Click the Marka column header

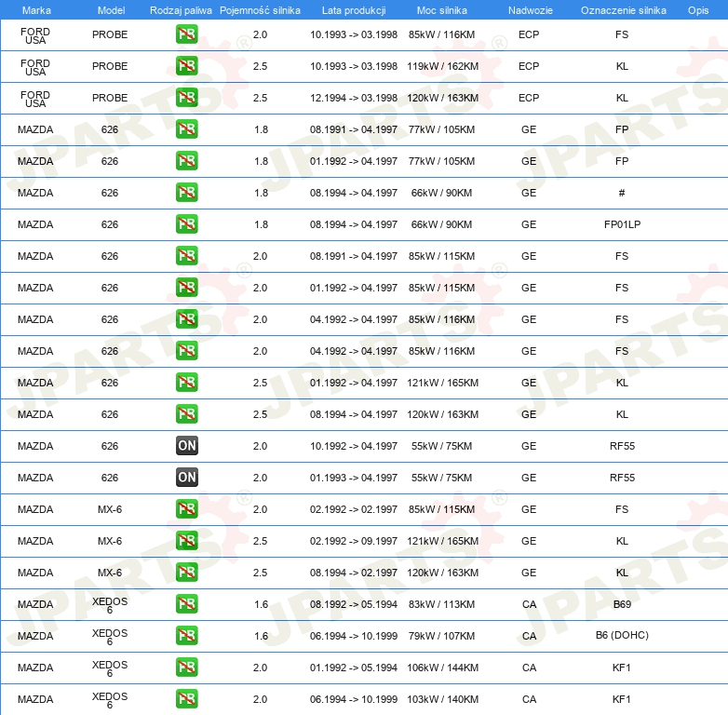click(36, 10)
